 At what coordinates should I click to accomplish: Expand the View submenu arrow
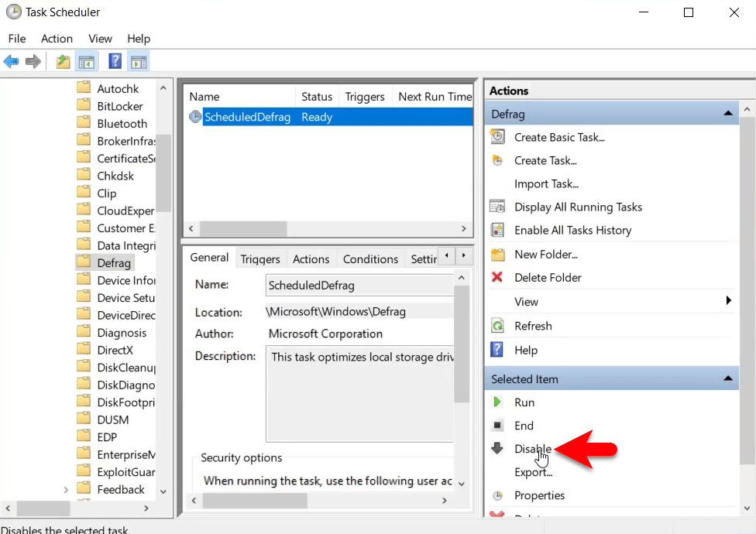(x=729, y=300)
